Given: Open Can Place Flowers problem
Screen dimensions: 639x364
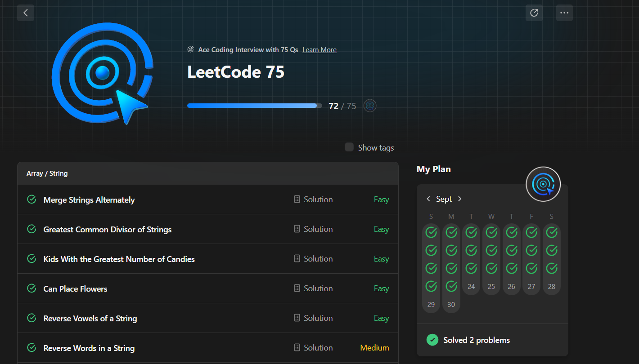Looking at the screenshot, I should pos(76,289).
